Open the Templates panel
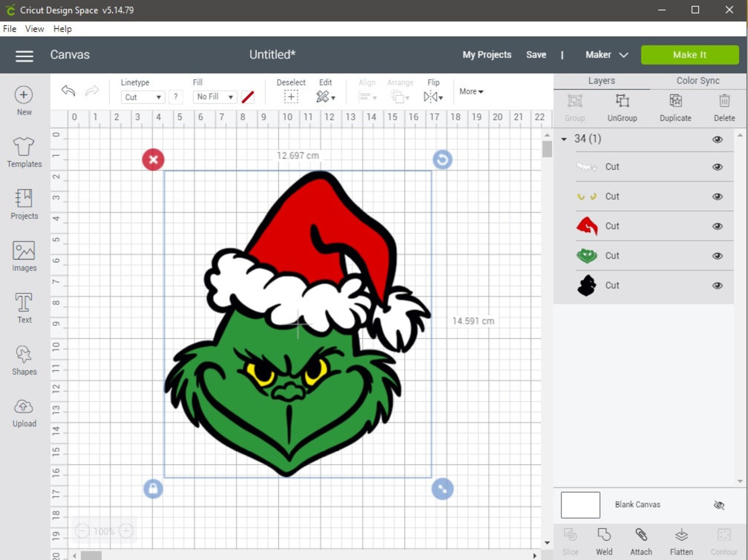This screenshot has width=748, height=560. click(x=24, y=152)
